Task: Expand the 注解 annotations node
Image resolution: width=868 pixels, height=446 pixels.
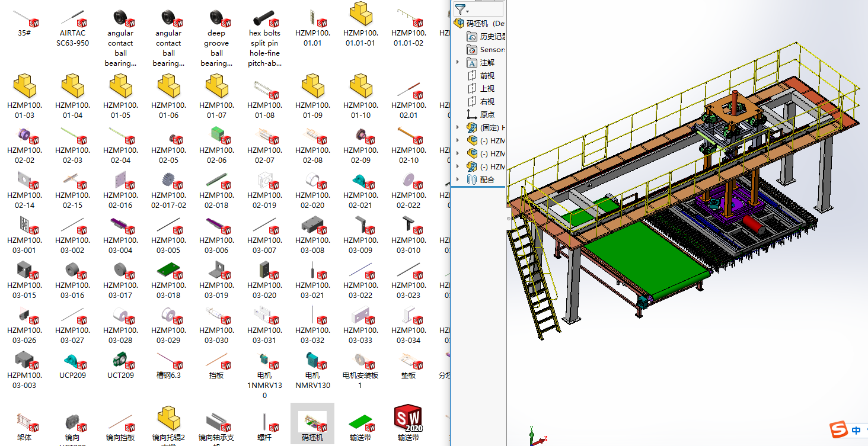Action: tap(458, 62)
